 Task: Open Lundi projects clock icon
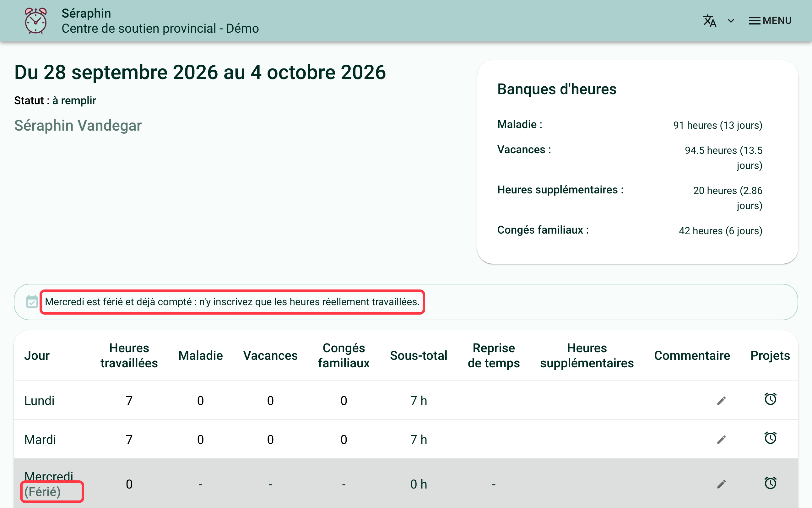pos(770,399)
